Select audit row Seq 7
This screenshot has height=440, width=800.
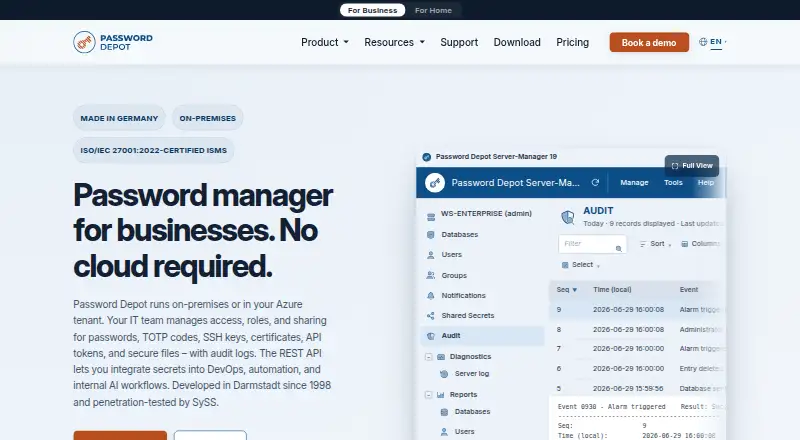pyautogui.click(x=638, y=349)
